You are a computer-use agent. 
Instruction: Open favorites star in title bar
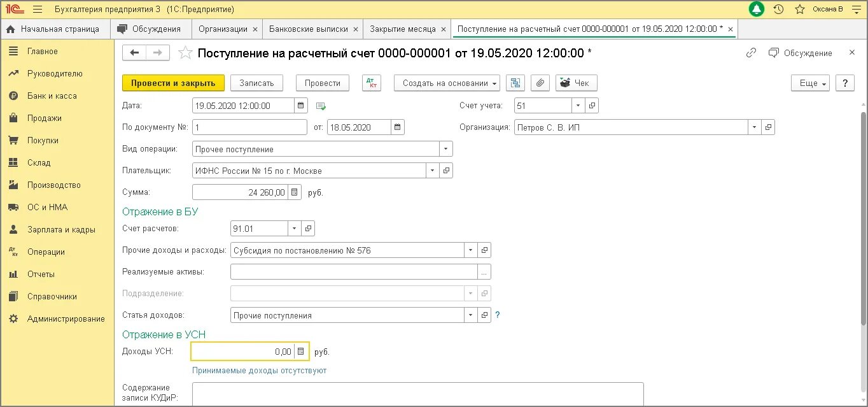(800, 9)
